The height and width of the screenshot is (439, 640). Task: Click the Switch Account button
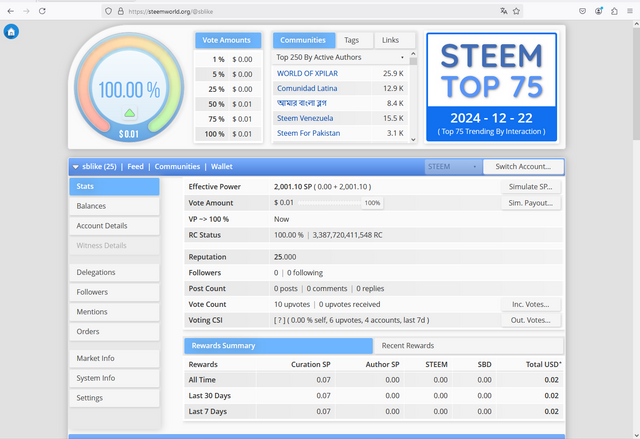523,167
